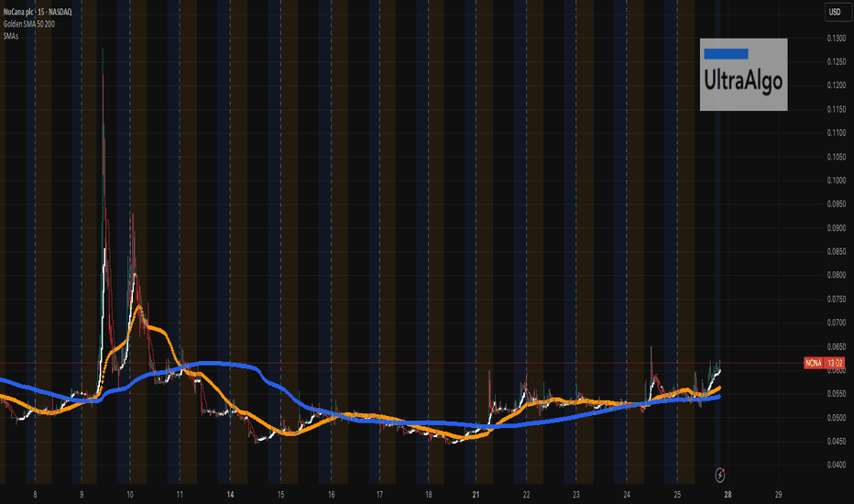Open the lightning bolt events icon
Image resolution: width=854 pixels, height=504 pixels.
(x=720, y=475)
